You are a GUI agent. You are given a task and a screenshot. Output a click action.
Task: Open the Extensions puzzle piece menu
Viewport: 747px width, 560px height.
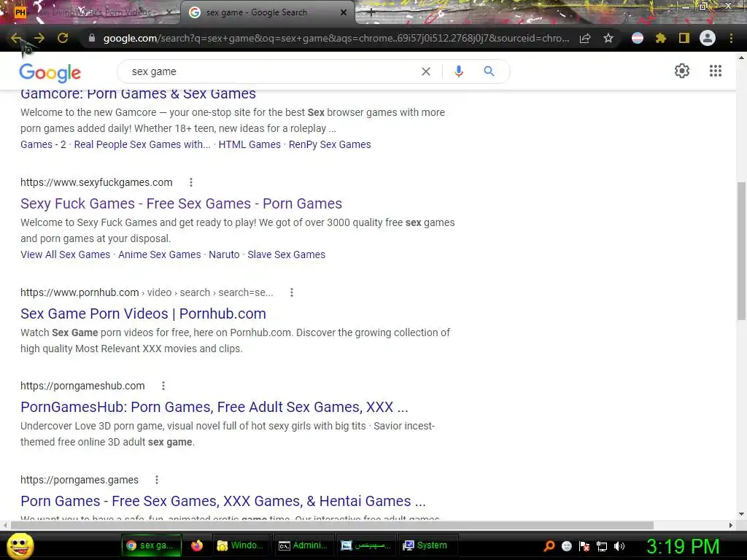(x=660, y=38)
